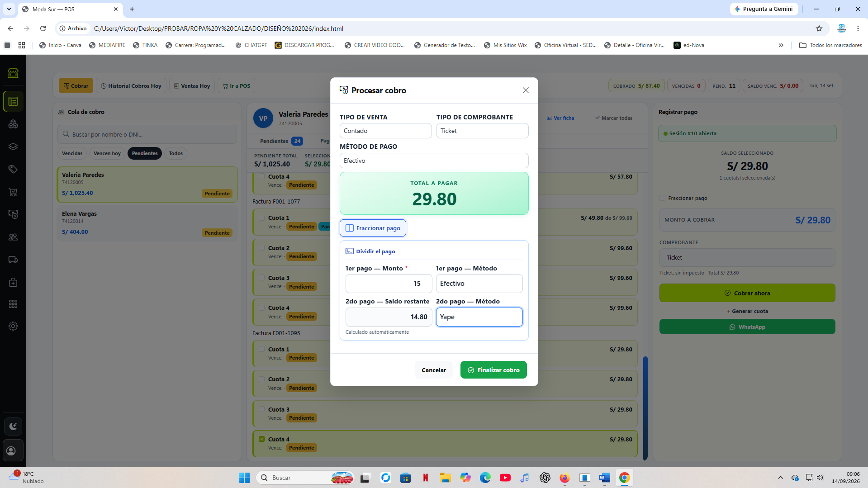Click the Finalizar cobro button

493,370
